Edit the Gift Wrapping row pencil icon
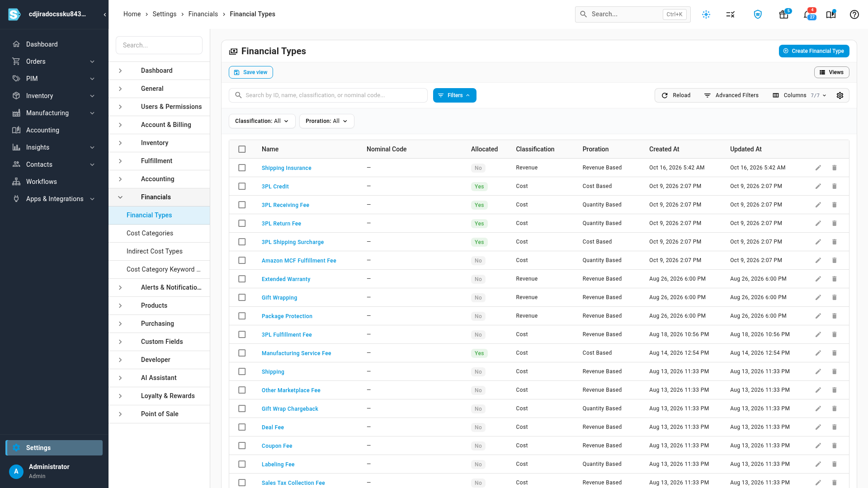 tap(818, 297)
